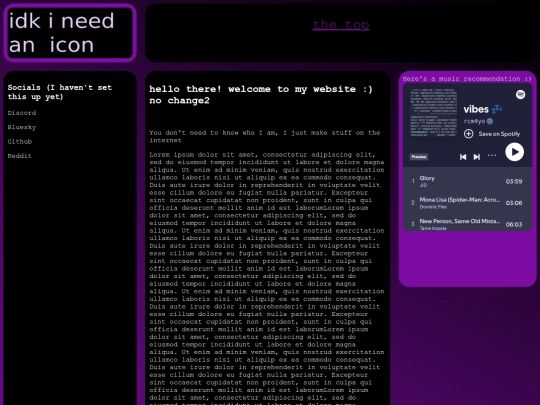
Task: Click the 'You don't need to know who I am' text
Action: coord(264,136)
